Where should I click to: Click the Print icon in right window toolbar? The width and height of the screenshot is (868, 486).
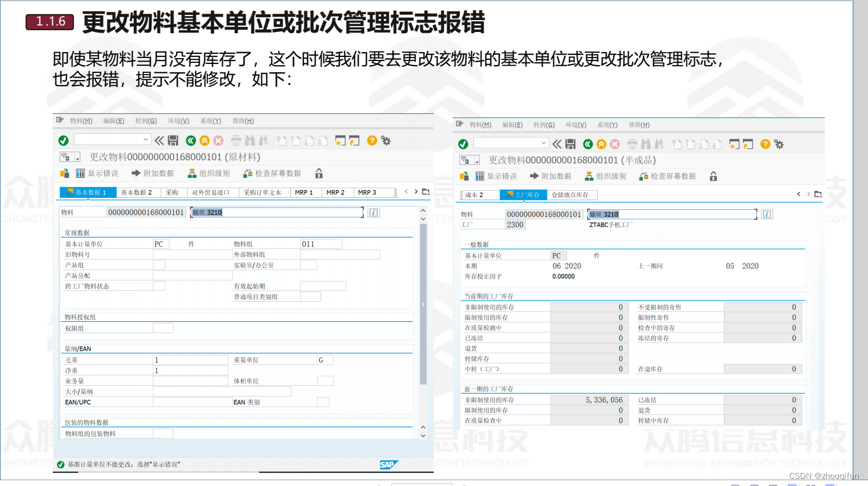tap(632, 144)
